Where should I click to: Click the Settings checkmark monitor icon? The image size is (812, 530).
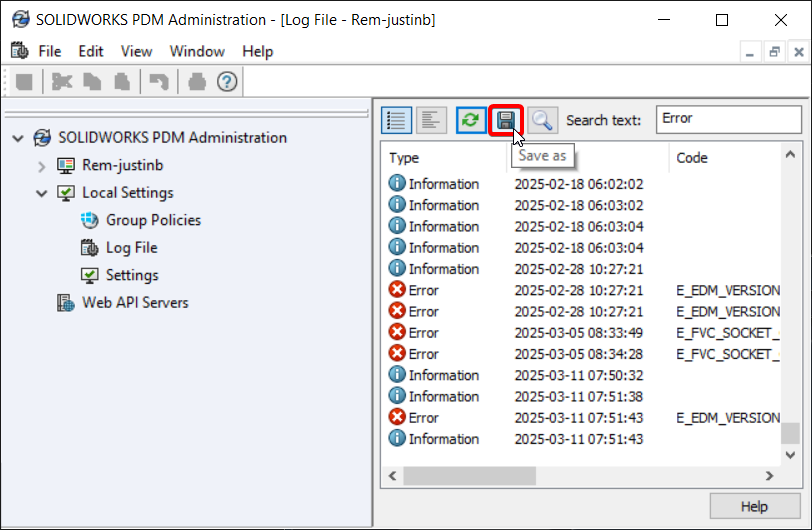coord(90,275)
